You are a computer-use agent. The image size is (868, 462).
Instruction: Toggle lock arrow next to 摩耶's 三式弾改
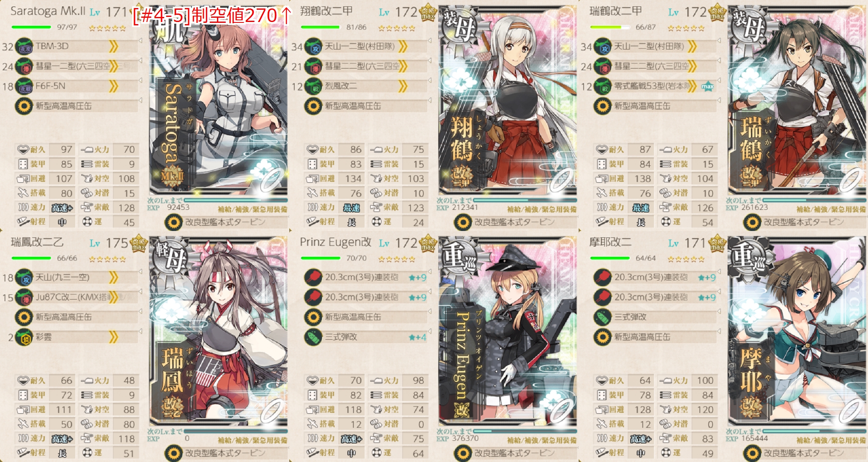719,312
